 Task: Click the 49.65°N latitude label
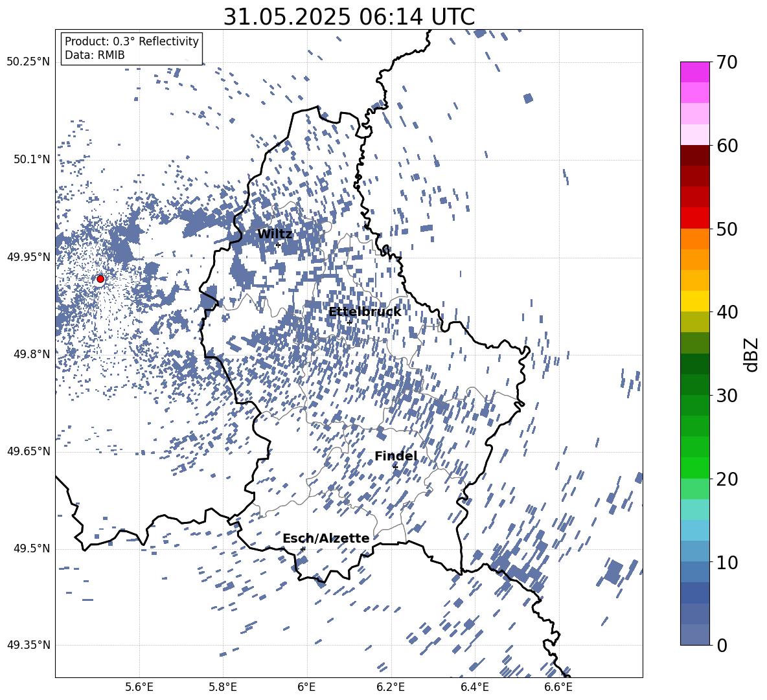[x=29, y=451]
